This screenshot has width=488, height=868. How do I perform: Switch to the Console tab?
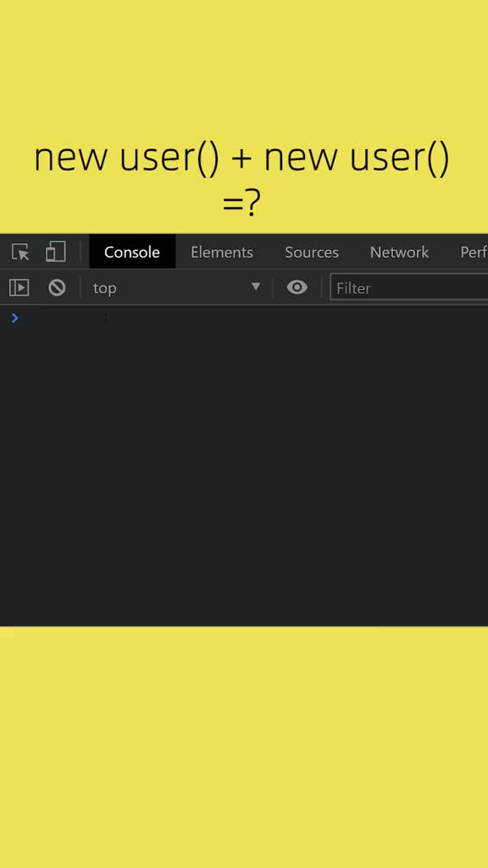point(131,252)
